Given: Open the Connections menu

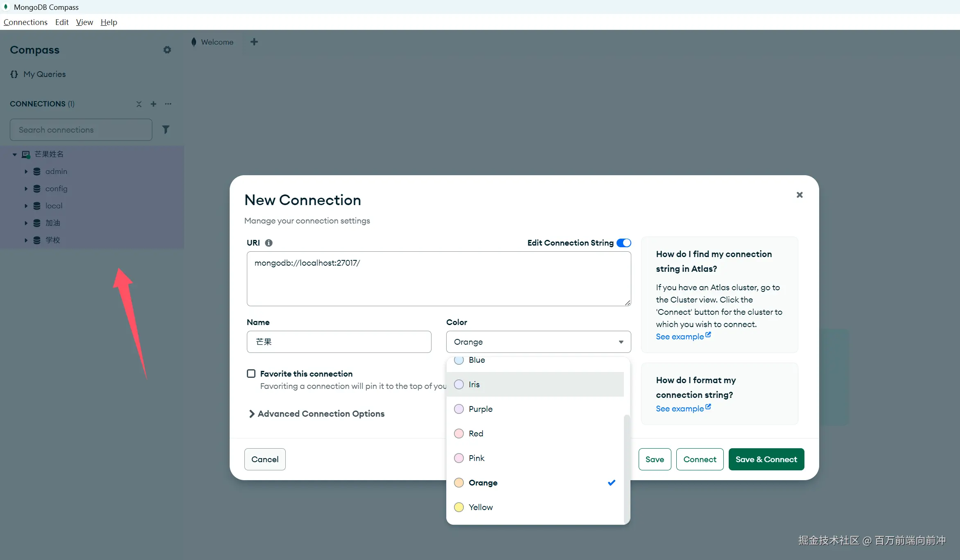Looking at the screenshot, I should click(25, 22).
